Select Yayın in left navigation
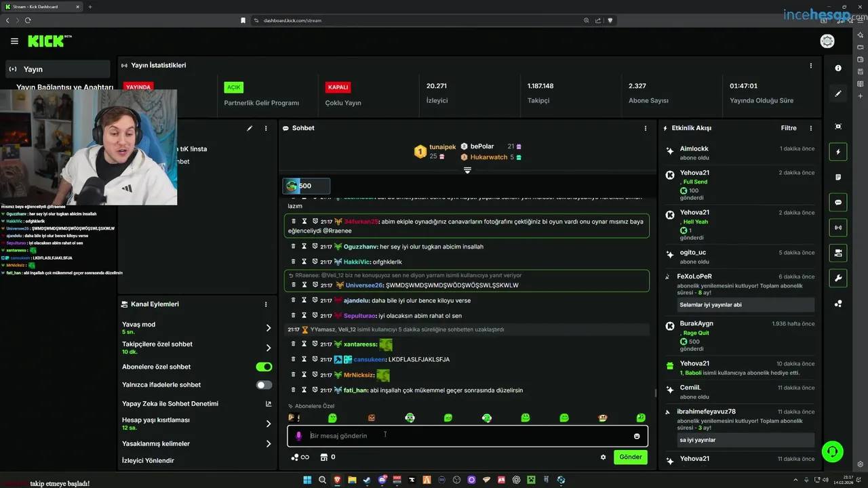This screenshot has height=488, width=868. [58, 69]
